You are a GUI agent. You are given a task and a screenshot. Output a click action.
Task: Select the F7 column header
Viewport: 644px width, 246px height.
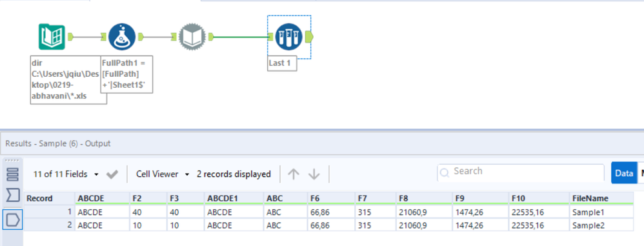coord(376,198)
